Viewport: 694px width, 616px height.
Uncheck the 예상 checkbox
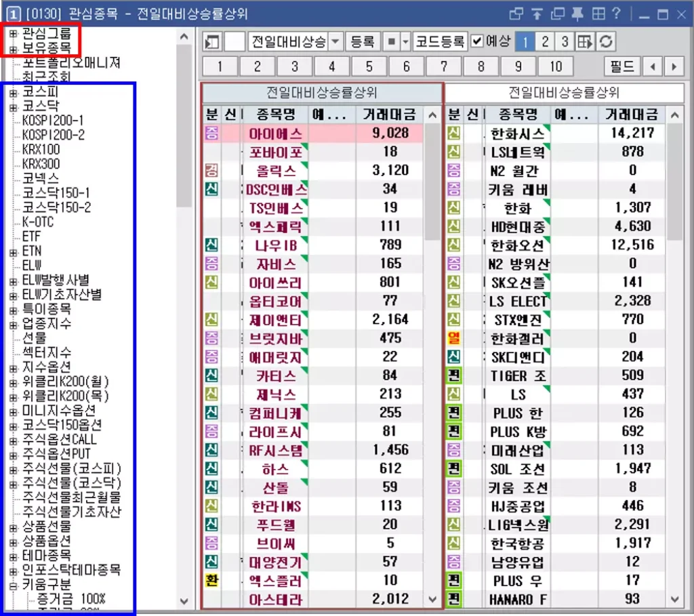tap(476, 41)
